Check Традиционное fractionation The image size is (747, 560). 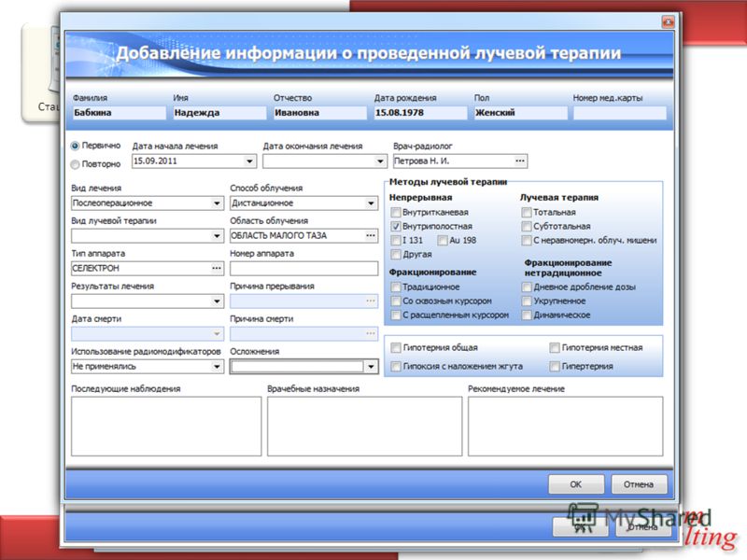pos(395,287)
